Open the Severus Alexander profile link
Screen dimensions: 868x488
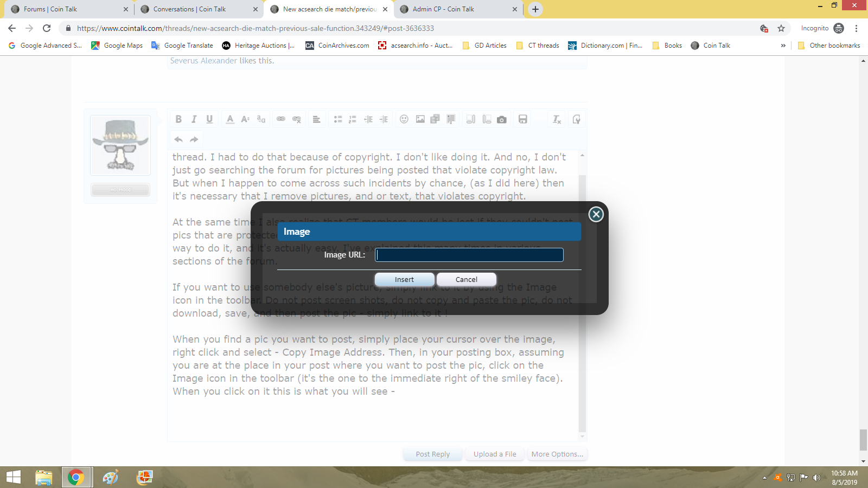pyautogui.click(x=203, y=61)
